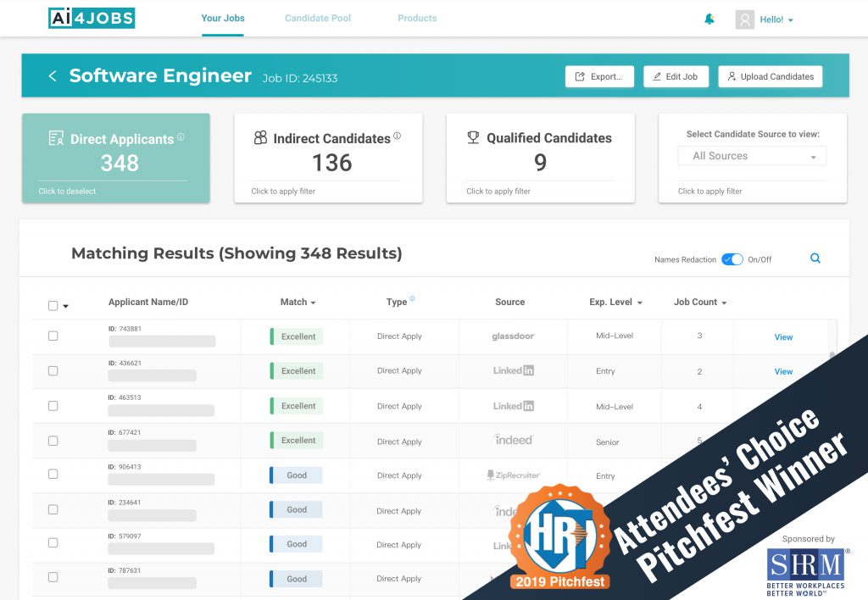Viewport: 868px width, 600px height.
Task: Tick the checkbox for applicant ID 677421
Action: click(53, 441)
